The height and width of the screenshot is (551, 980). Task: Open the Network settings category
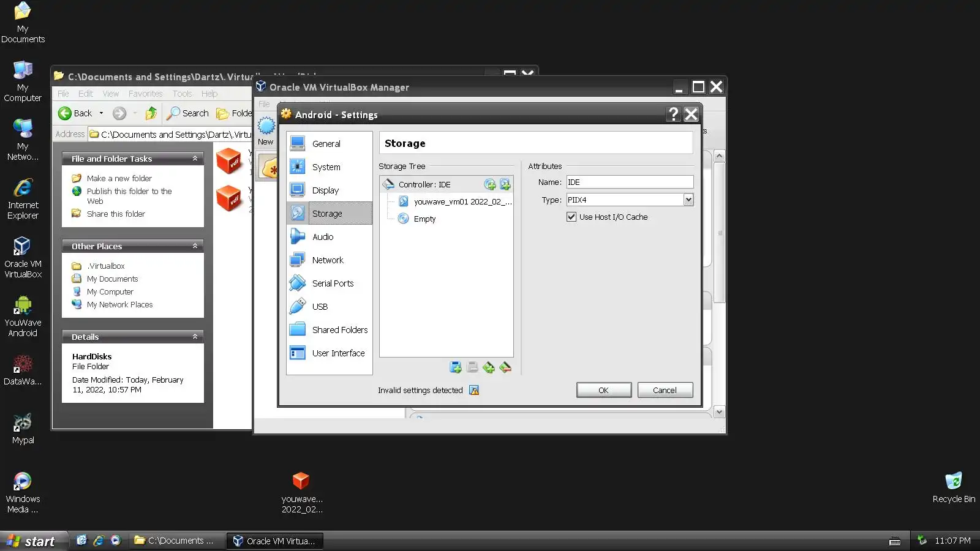pyautogui.click(x=329, y=260)
